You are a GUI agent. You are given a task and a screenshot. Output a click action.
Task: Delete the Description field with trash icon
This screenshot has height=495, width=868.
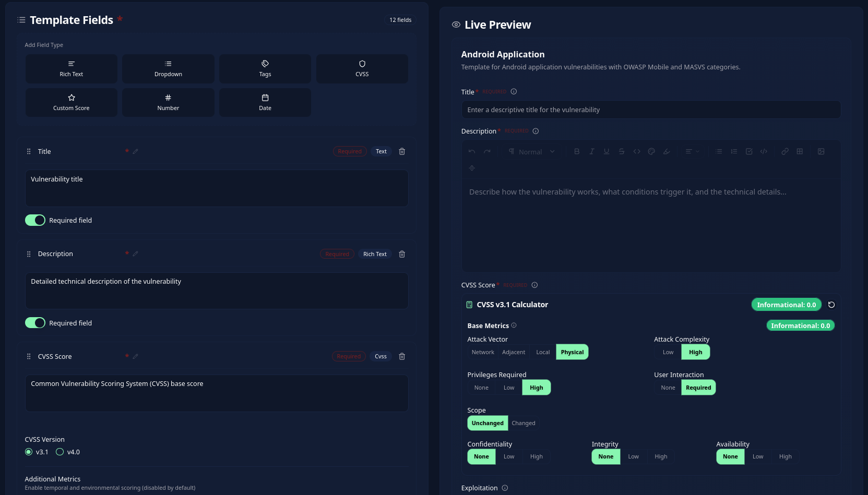(402, 254)
